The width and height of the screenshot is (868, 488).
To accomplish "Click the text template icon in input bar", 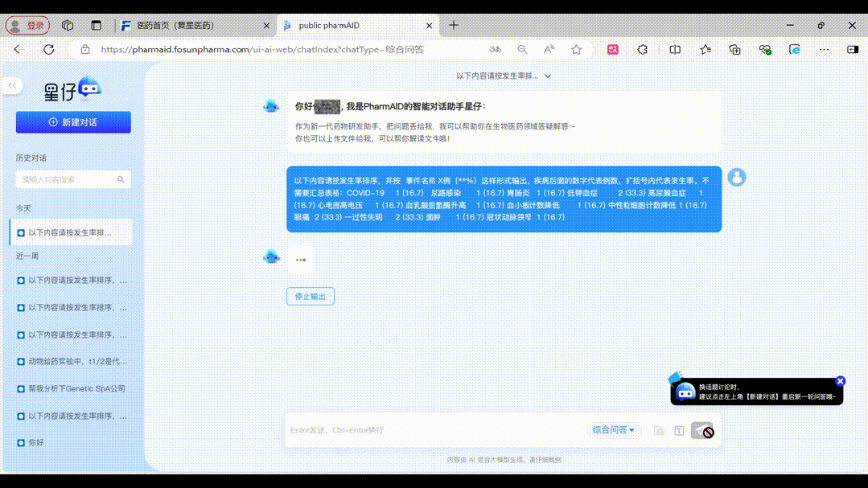I will [679, 431].
